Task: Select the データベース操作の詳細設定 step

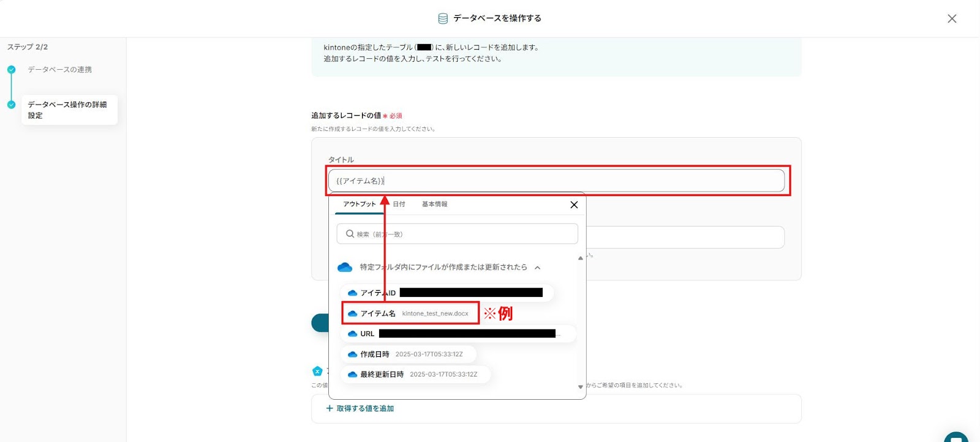Action: pos(69,110)
